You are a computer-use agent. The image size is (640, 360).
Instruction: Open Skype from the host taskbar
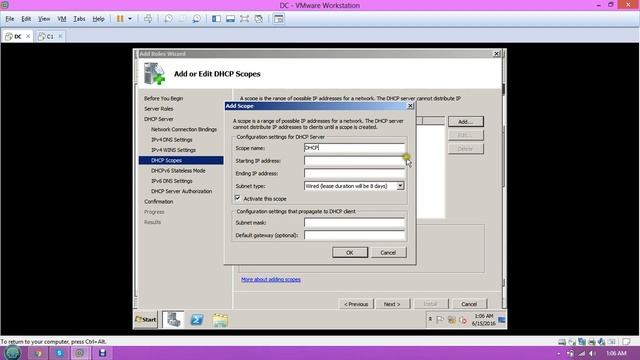pos(59,353)
